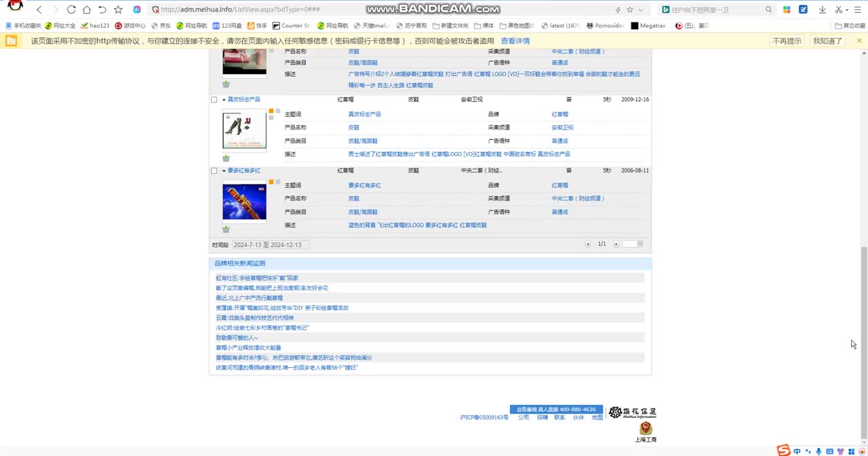Image resolution: width=868 pixels, height=456 pixels.
Task: Open the downloads arrow icon
Action: click(x=823, y=9)
